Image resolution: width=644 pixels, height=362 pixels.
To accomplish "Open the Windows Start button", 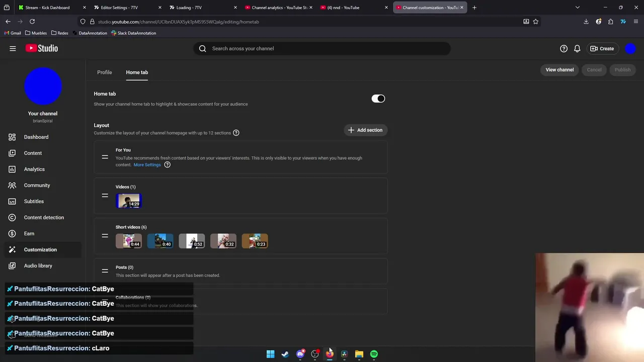I will point(270,354).
